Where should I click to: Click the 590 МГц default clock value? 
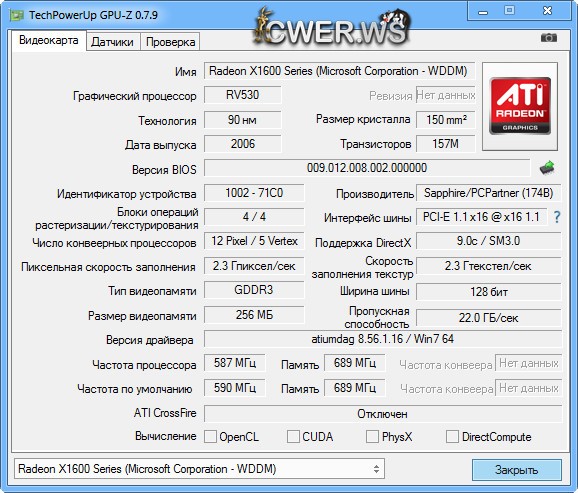click(235, 388)
